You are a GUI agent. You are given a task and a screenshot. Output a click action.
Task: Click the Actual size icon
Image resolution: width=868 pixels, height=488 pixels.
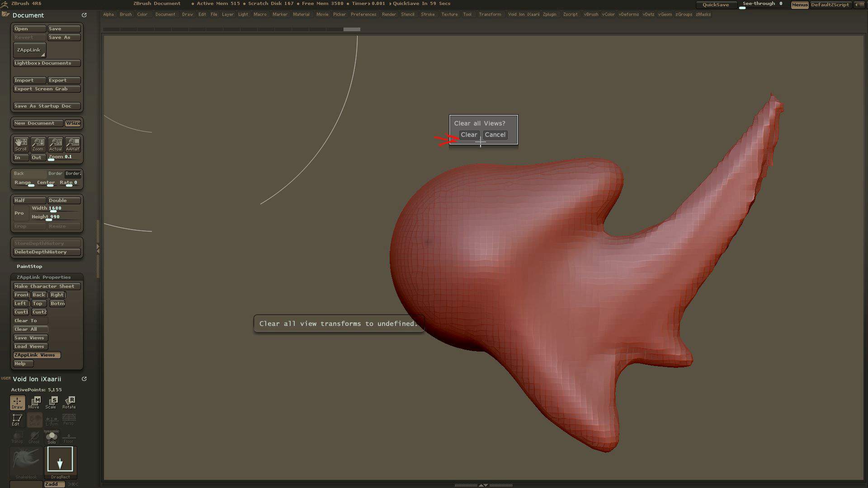[x=55, y=145]
